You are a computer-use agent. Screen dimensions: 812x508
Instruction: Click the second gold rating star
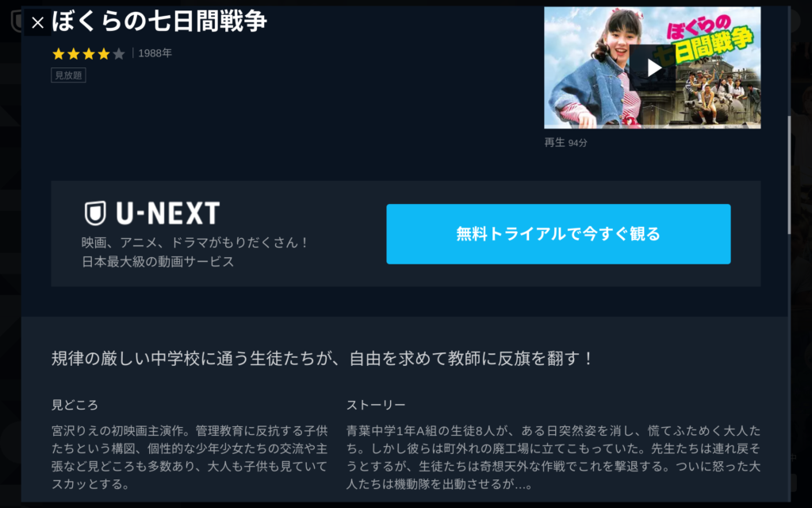[x=74, y=53]
